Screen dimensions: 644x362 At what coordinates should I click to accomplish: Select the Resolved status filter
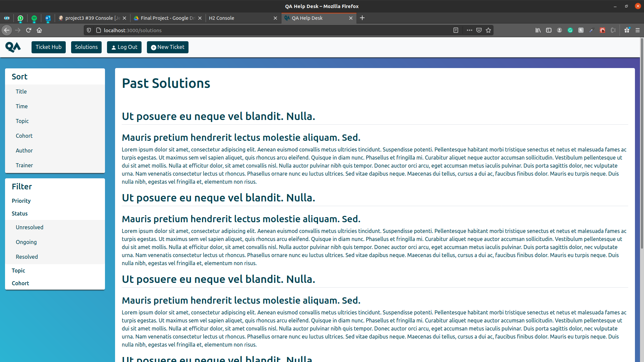[x=26, y=256]
